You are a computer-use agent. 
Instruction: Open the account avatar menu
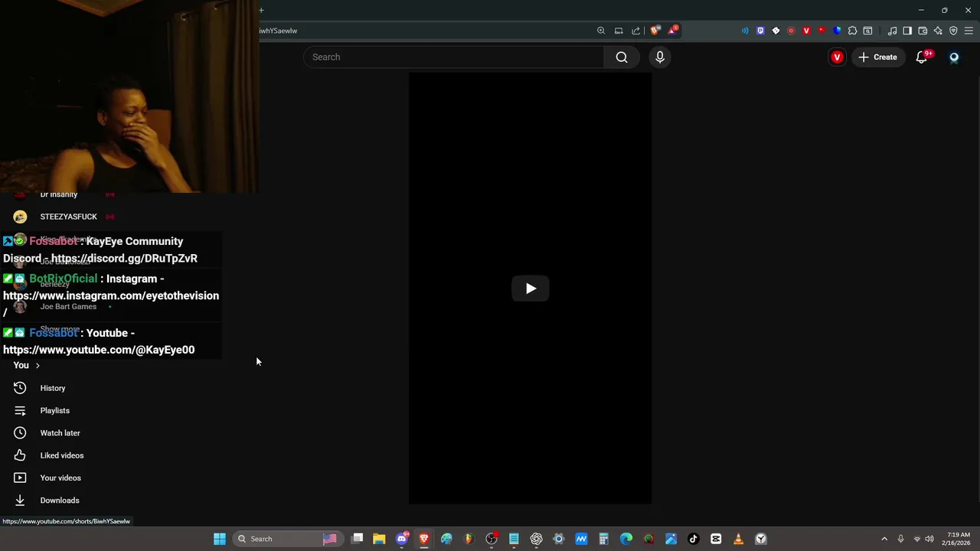954,57
